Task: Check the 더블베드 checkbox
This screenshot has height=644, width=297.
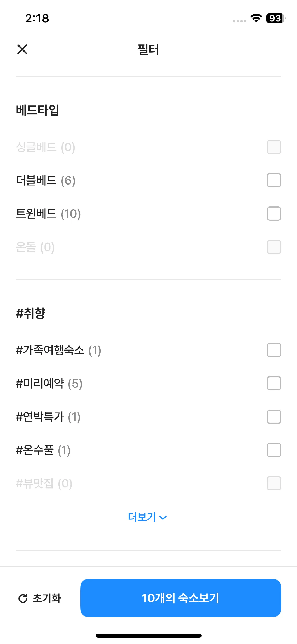Action: tap(274, 180)
